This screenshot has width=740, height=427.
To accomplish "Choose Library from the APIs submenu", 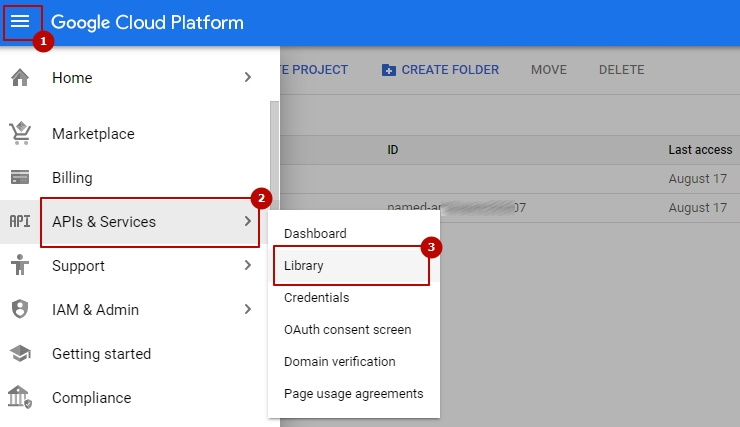I will (x=303, y=266).
